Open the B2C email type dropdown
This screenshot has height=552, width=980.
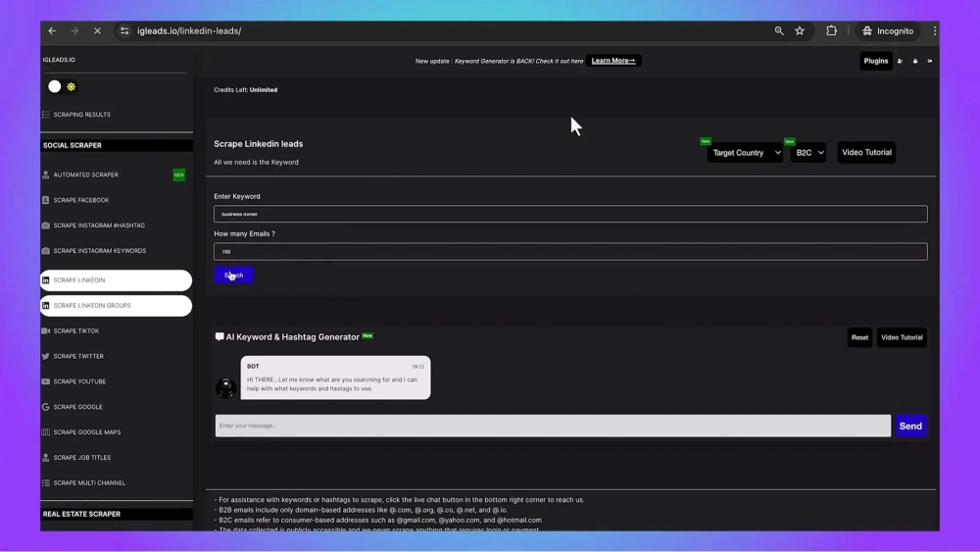808,153
